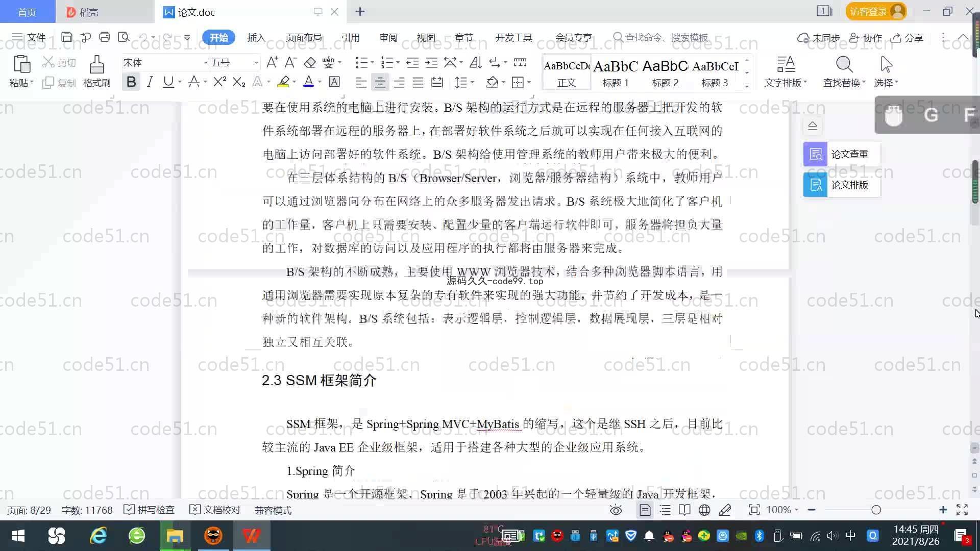
Task: Open Internet Explorer from taskbar
Action: (x=98, y=536)
